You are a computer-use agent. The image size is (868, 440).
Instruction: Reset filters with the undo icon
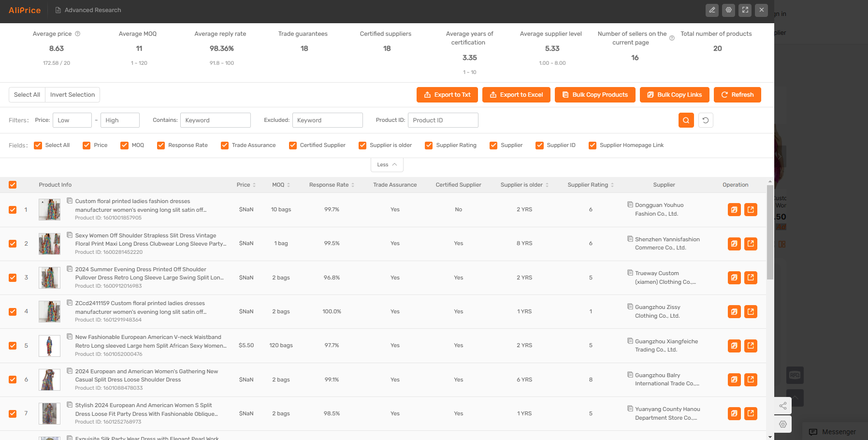[x=705, y=120]
